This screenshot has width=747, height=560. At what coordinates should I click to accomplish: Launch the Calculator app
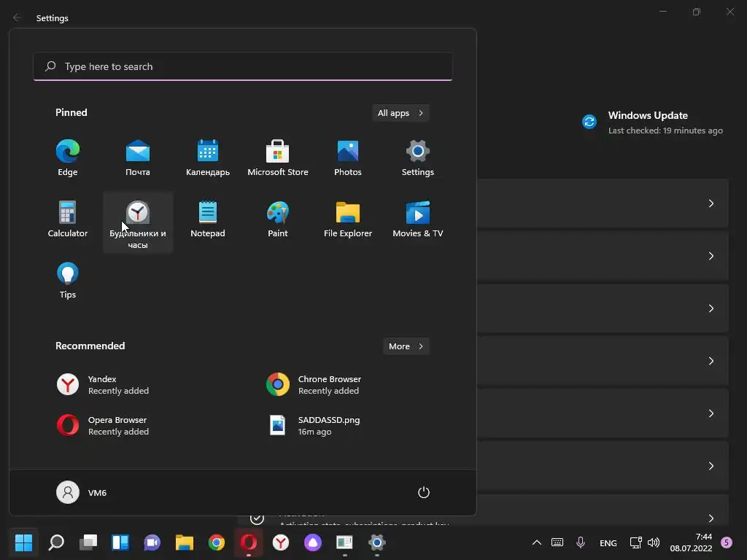68,219
